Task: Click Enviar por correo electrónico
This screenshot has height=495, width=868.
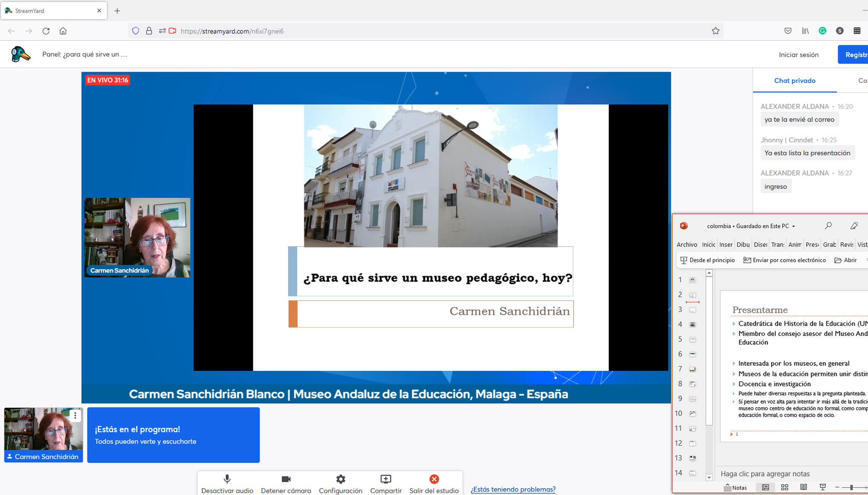Action: (785, 260)
